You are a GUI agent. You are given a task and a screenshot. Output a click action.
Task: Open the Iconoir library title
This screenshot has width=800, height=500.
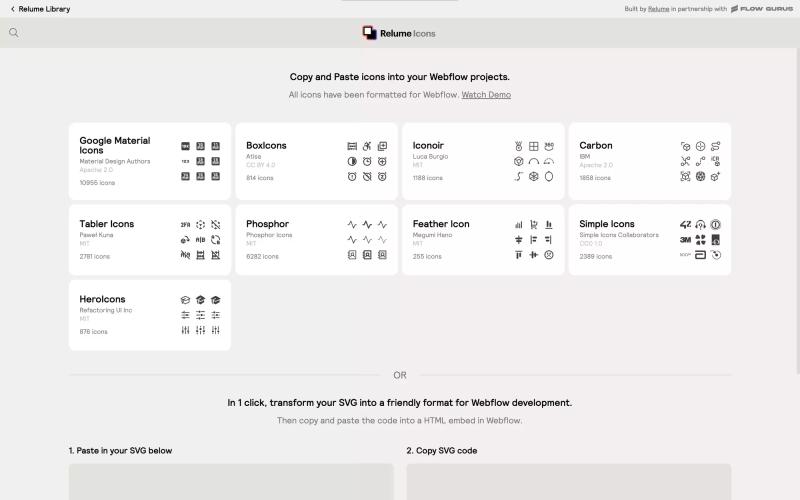(428, 145)
